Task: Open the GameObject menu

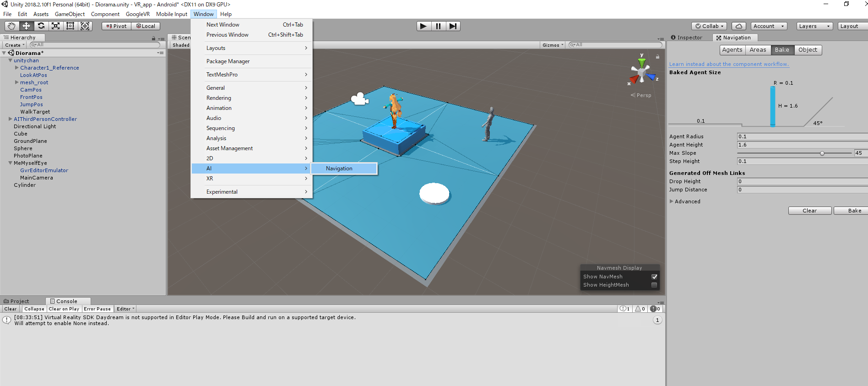Action: click(70, 14)
